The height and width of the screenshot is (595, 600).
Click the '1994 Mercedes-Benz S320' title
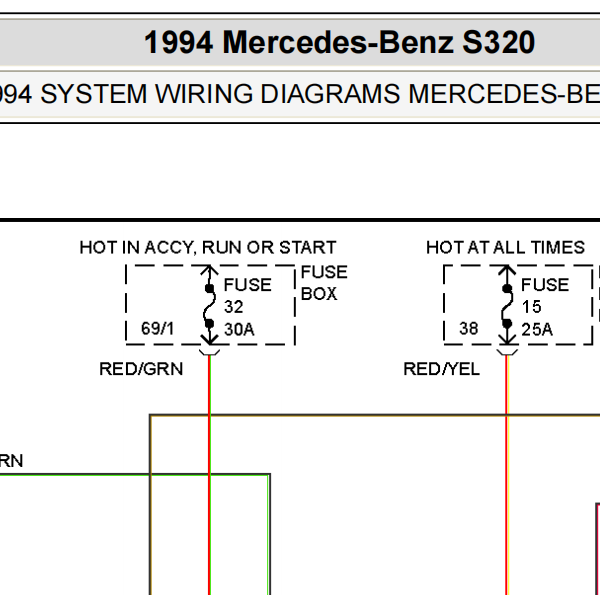[x=339, y=42]
